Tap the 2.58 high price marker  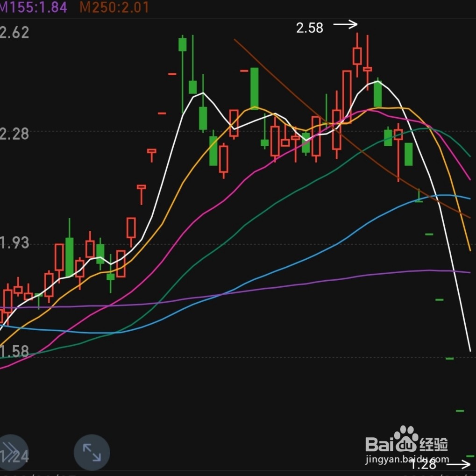tap(309, 28)
